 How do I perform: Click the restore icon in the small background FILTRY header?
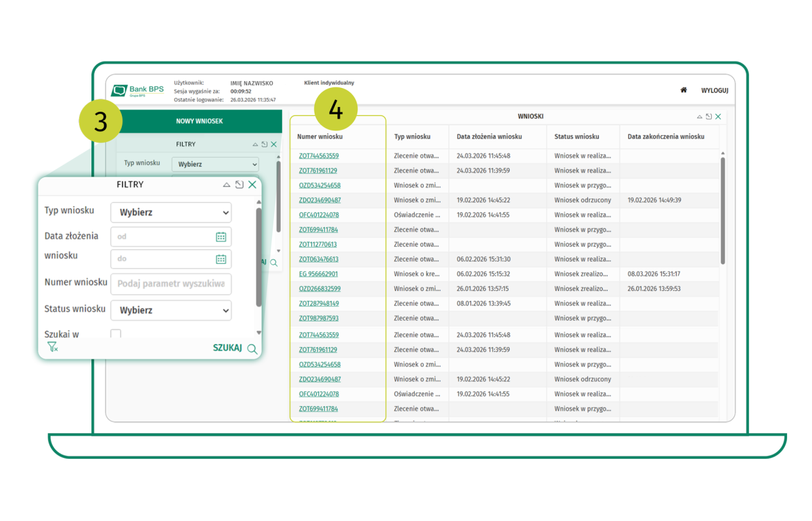pos(265,144)
